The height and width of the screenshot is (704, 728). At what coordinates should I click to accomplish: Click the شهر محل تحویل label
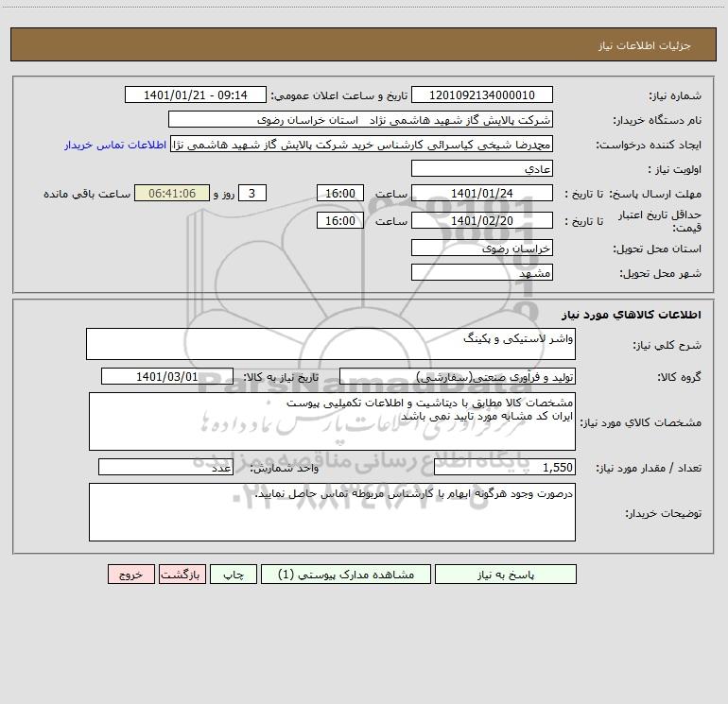click(x=661, y=273)
